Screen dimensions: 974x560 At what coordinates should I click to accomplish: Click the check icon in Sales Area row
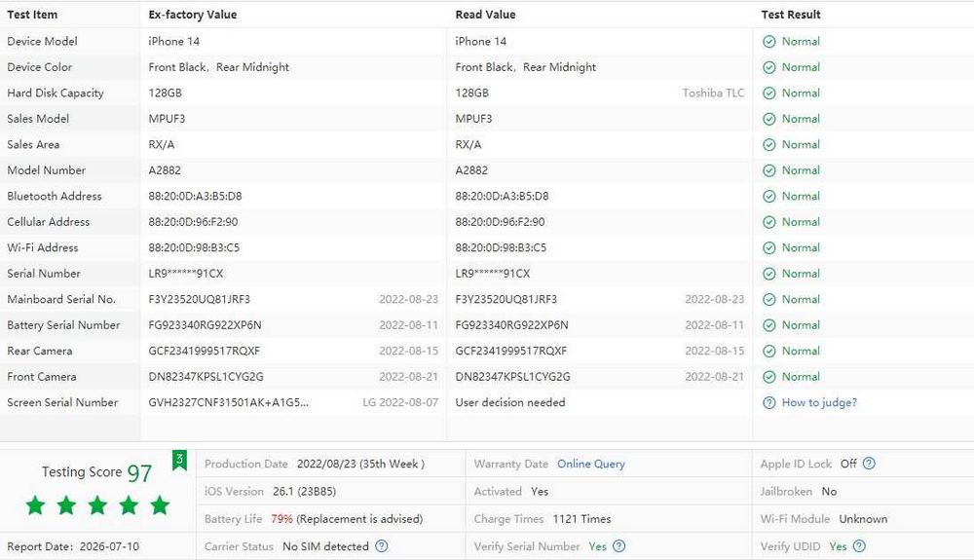pos(769,145)
